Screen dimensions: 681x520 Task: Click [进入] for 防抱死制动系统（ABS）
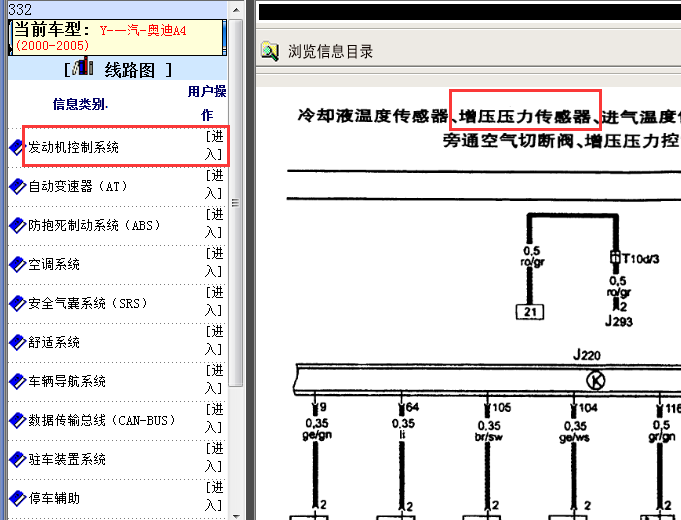pyautogui.click(x=214, y=223)
